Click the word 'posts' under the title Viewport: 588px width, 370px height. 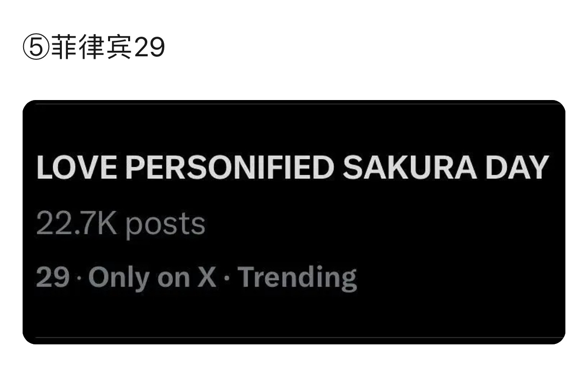point(165,225)
